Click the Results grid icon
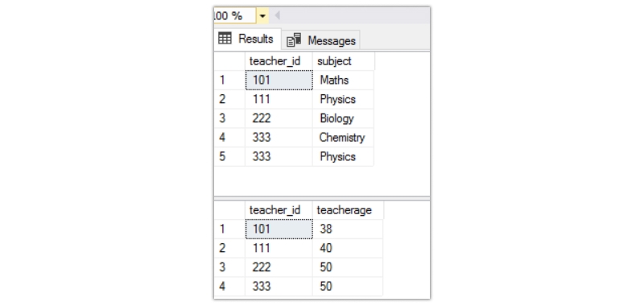This screenshot has height=306, width=644. click(x=225, y=39)
